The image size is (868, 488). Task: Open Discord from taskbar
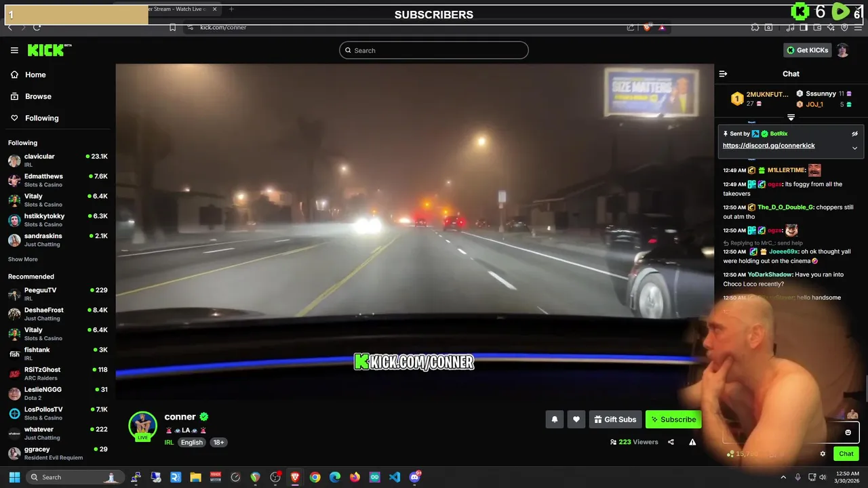point(415,477)
